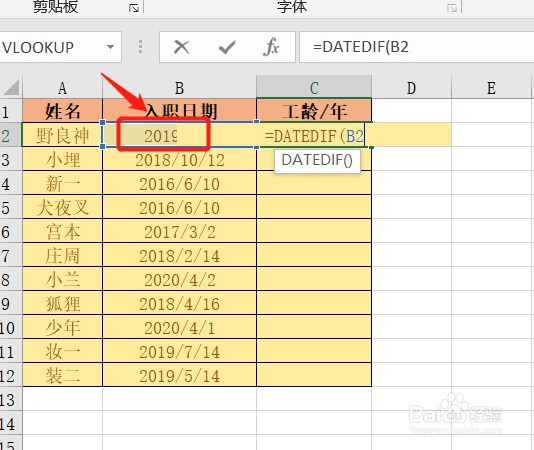
Task: Click header cell 工龄/年
Action: (314, 111)
